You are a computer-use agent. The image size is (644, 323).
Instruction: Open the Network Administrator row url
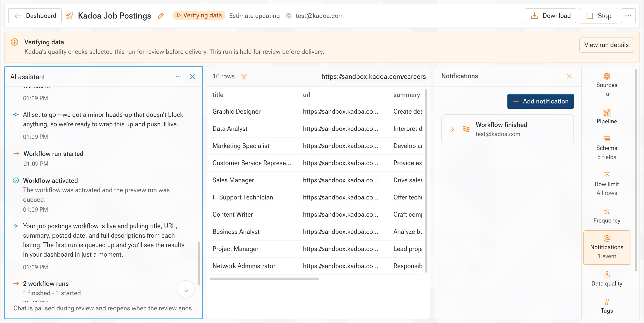tap(340, 266)
